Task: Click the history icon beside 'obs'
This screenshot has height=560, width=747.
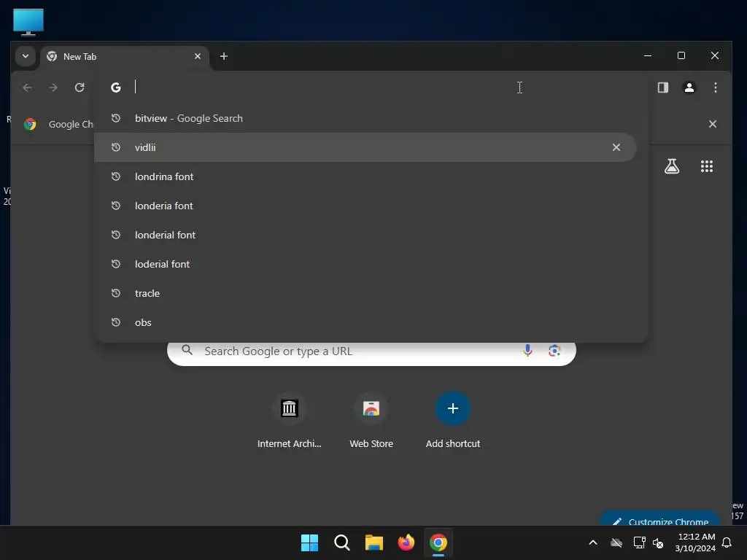Action: point(116,322)
